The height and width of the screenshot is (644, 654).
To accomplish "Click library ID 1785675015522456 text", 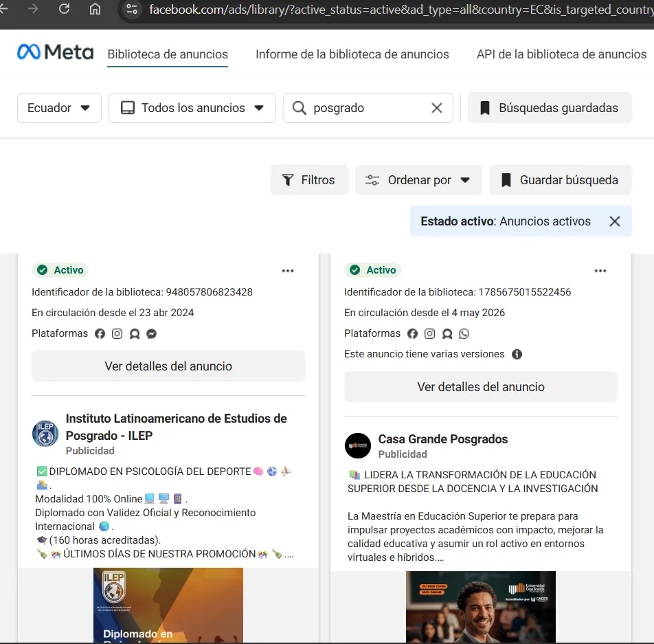I will 524,292.
